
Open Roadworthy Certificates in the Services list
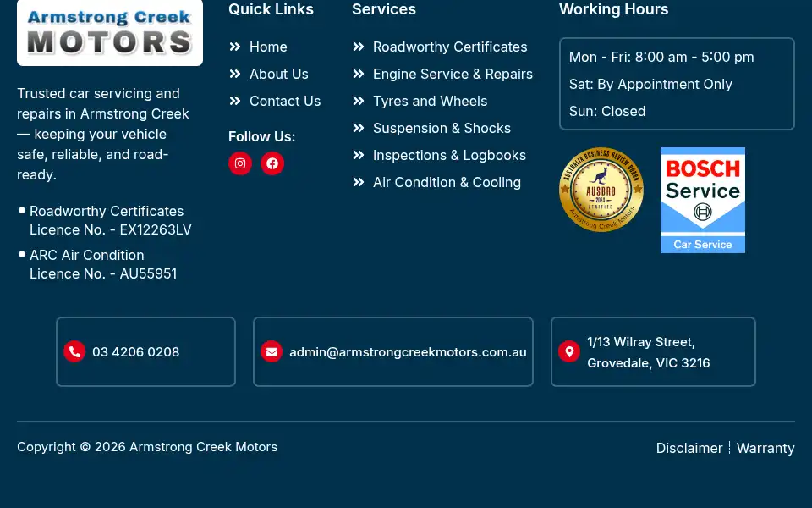pyautogui.click(x=450, y=47)
